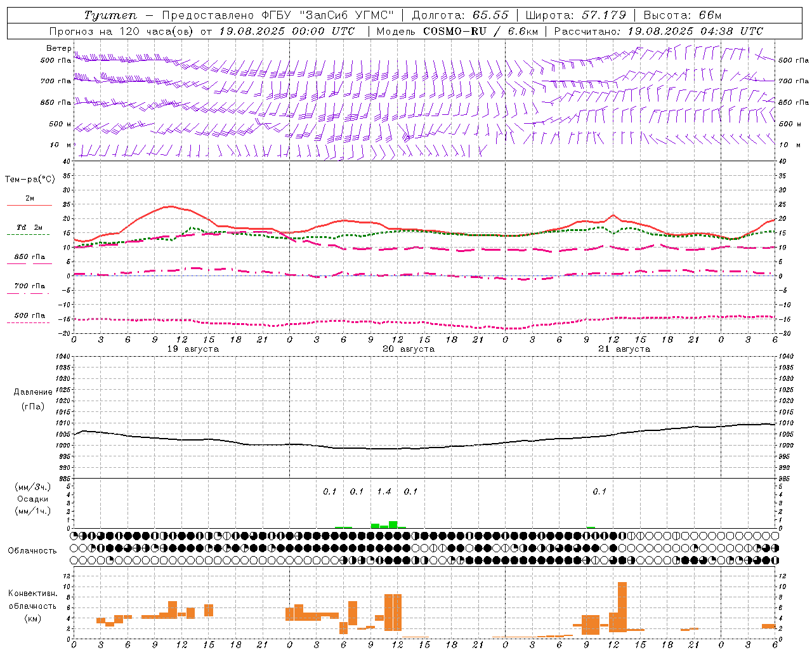Click the "19 августа" date label
The image size is (812, 650).
click(x=193, y=349)
